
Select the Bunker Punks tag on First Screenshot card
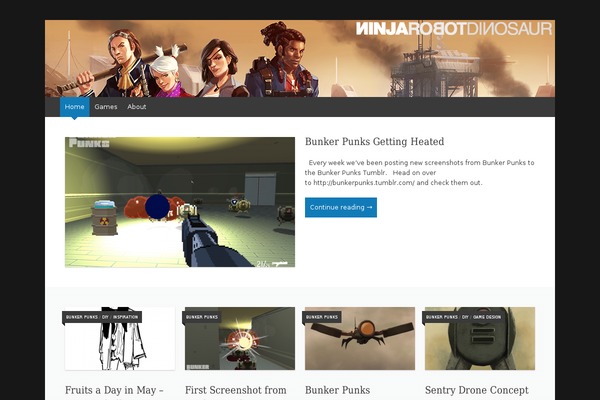[202, 317]
